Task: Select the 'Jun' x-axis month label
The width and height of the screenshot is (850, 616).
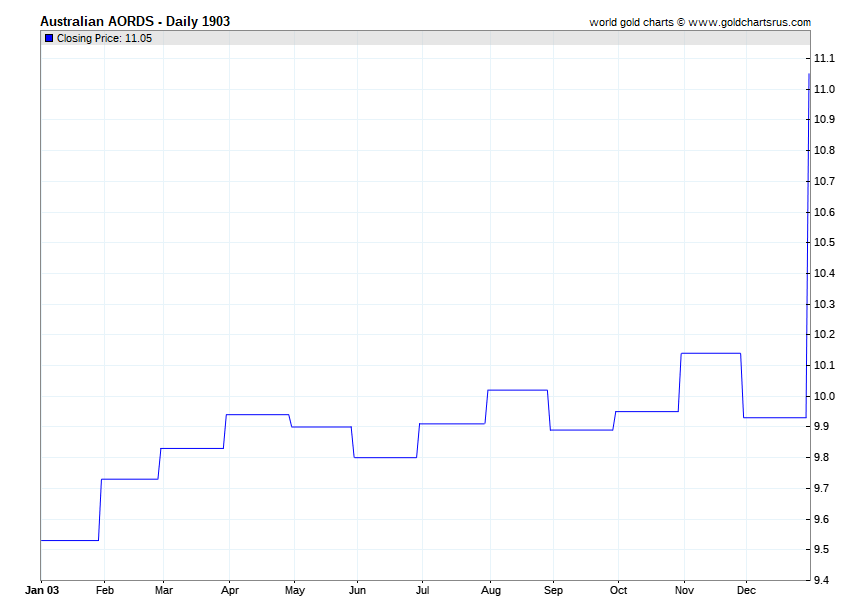Action: pyautogui.click(x=357, y=591)
